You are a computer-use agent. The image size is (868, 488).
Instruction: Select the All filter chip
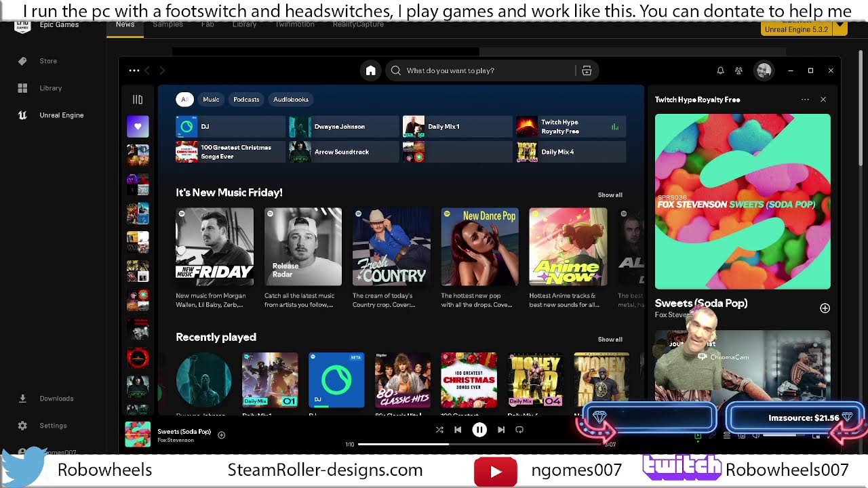click(184, 100)
